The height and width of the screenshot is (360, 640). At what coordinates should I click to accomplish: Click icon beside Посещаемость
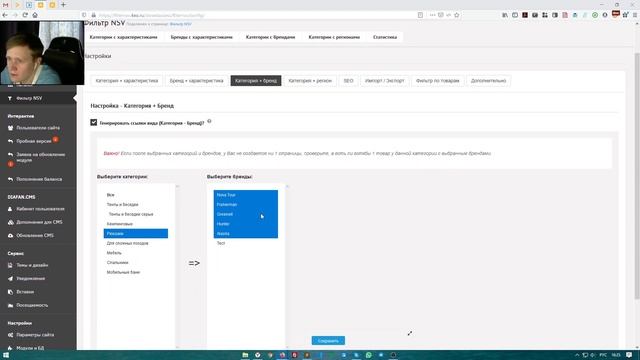pos(10,305)
